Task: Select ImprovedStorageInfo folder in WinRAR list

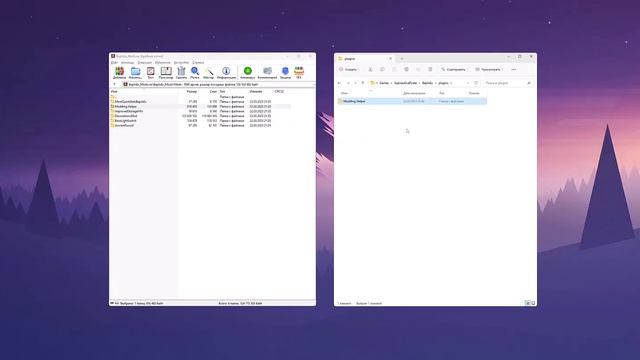Action: [x=200, y=111]
